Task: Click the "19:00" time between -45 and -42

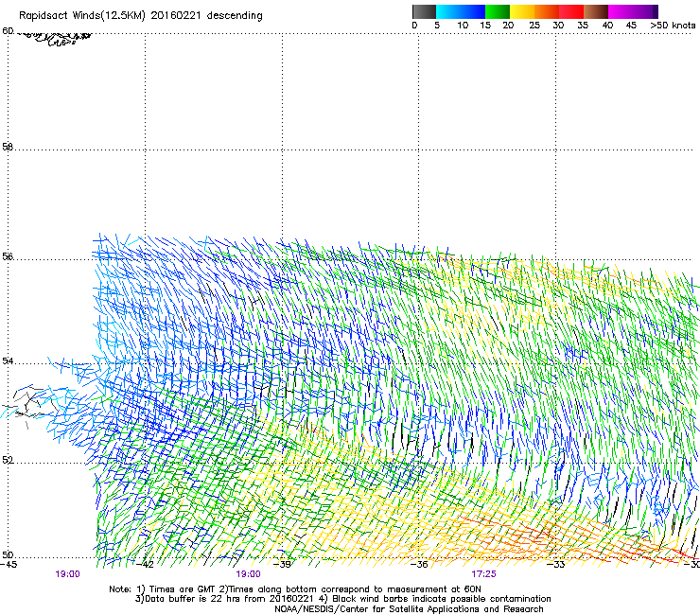Action: [67, 574]
